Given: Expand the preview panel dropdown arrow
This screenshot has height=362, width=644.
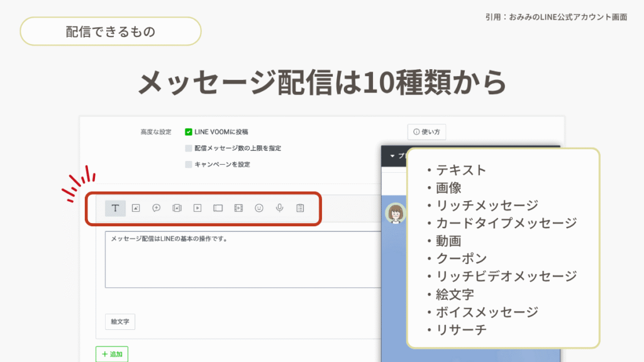Looking at the screenshot, I should coord(392,156).
